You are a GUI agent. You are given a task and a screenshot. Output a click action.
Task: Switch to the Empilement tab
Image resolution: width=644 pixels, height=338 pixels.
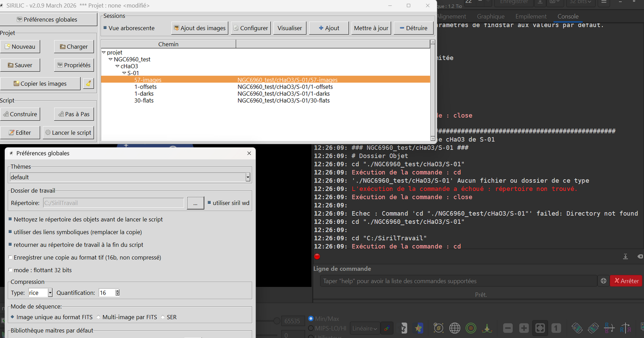[531, 16]
